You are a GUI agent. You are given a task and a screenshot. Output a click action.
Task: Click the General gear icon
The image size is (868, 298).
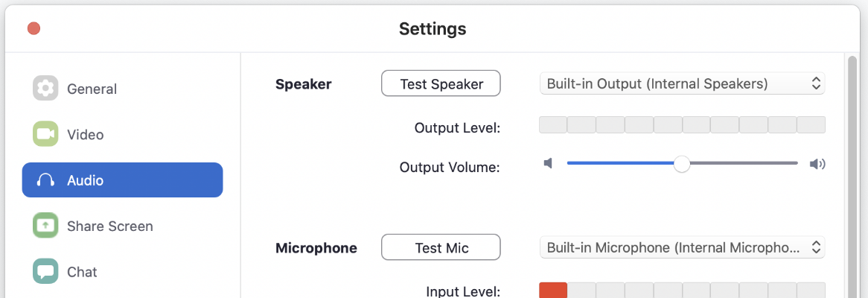click(45, 89)
